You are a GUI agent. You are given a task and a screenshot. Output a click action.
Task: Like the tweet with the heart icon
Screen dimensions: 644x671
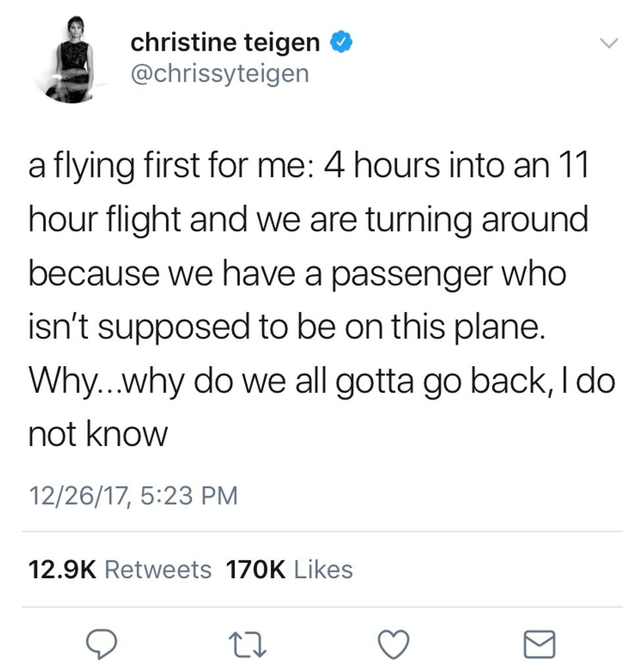point(393,643)
